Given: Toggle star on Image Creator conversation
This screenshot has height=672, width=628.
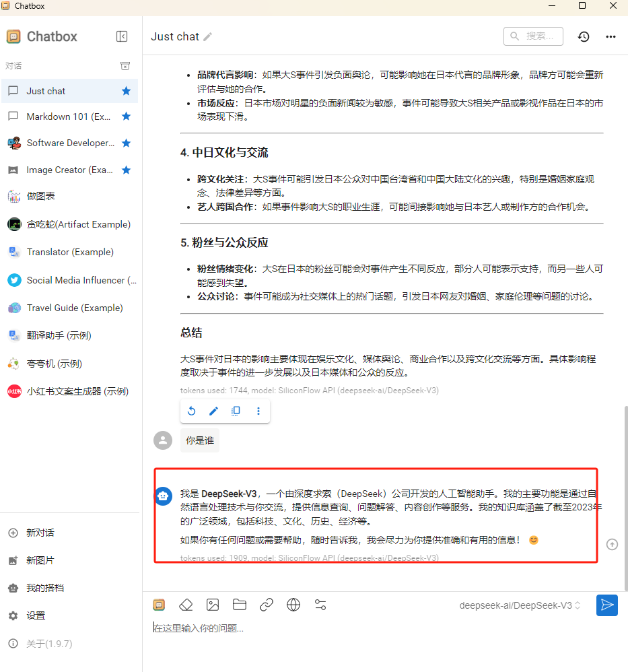Looking at the screenshot, I should pos(126,170).
